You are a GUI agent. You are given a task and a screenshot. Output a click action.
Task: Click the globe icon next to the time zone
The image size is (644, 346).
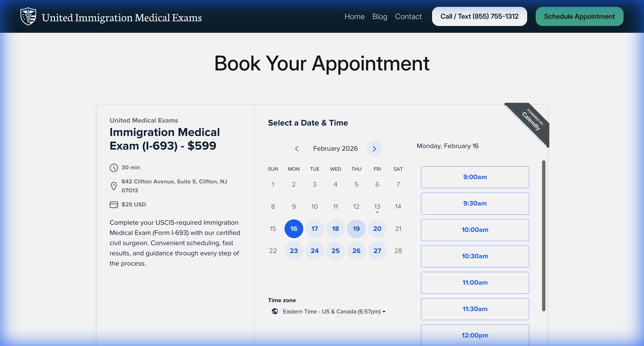(275, 312)
